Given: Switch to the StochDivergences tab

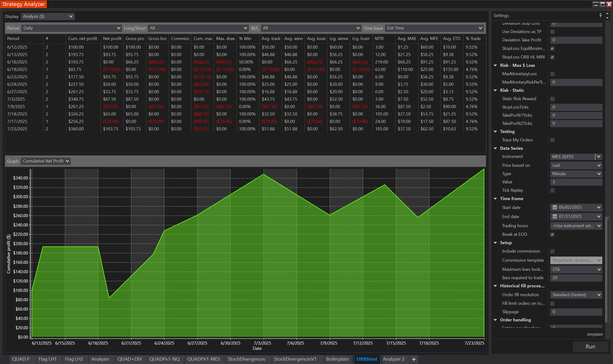Looking at the screenshot, I should [246, 359].
